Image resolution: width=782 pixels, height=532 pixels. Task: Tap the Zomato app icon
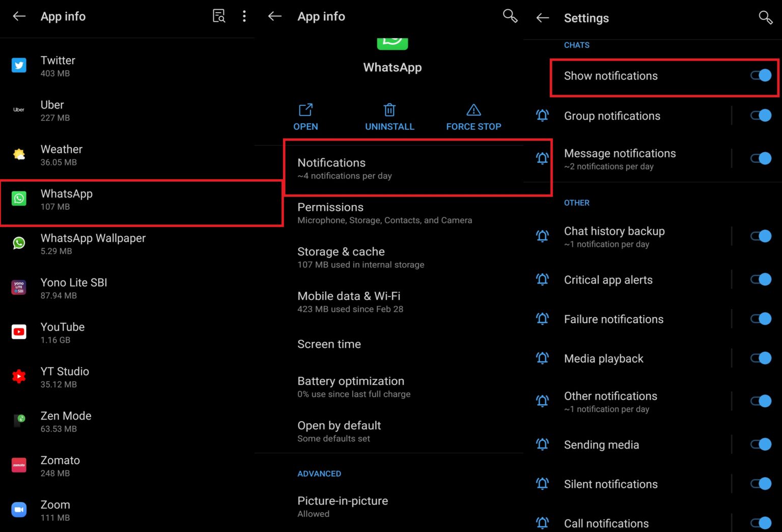[19, 465]
